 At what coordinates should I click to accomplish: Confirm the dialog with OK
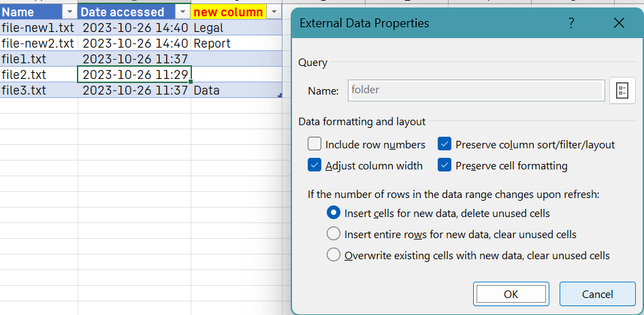click(511, 294)
